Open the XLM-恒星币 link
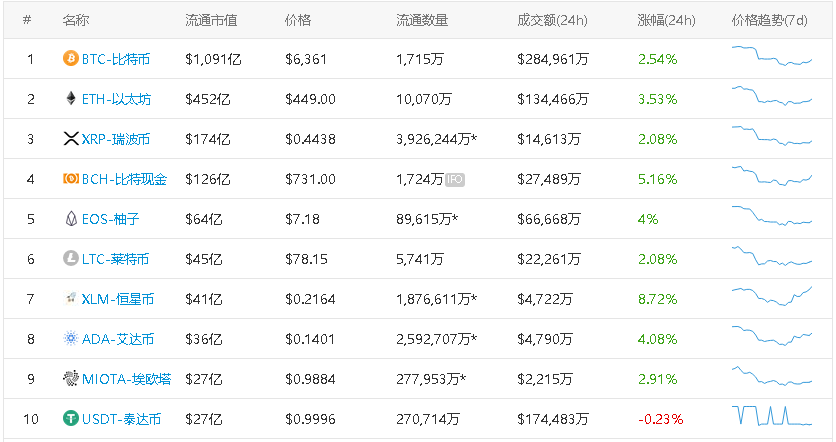This screenshot has height=442, width=836. point(118,299)
